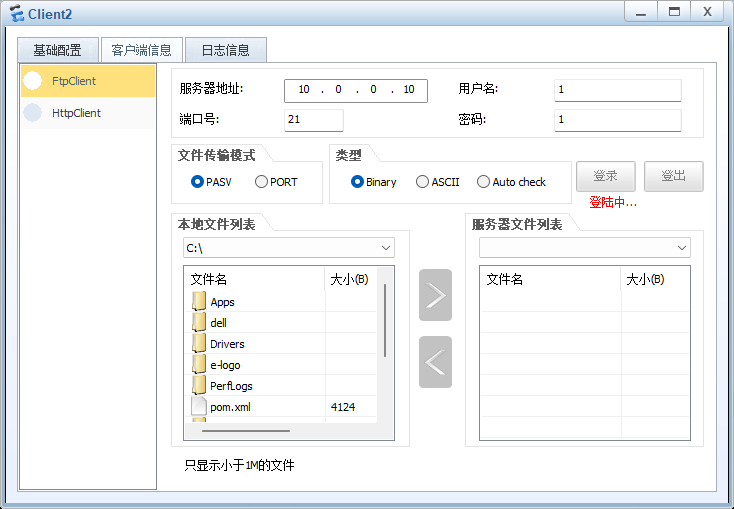Select the PerfLogs folder icon

[x=199, y=386]
